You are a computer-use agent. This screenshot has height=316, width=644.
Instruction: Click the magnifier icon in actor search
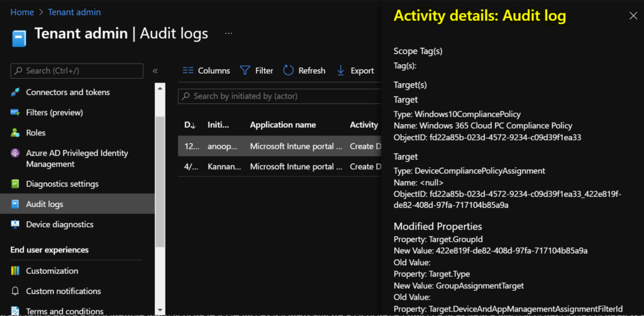point(186,96)
